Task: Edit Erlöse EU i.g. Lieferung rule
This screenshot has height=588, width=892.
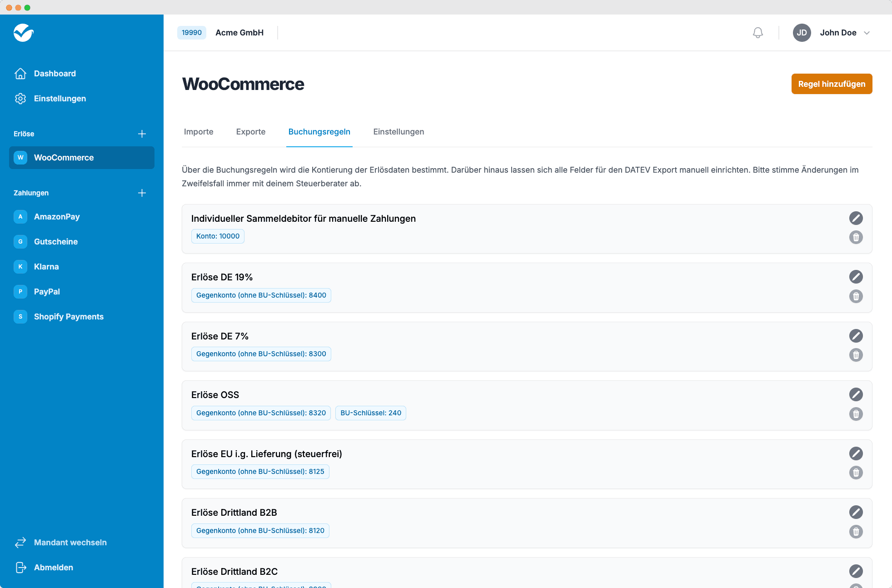Action: tap(856, 453)
